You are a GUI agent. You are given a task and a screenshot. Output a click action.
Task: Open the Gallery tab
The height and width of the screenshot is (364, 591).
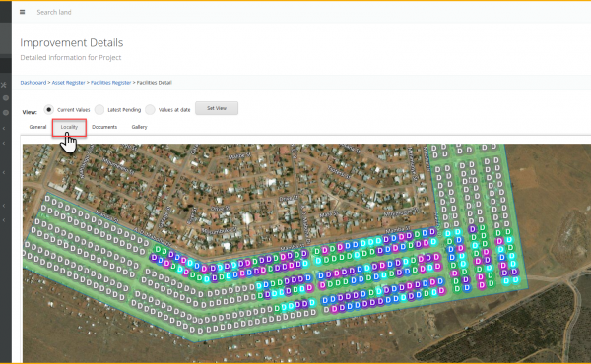[x=139, y=127]
